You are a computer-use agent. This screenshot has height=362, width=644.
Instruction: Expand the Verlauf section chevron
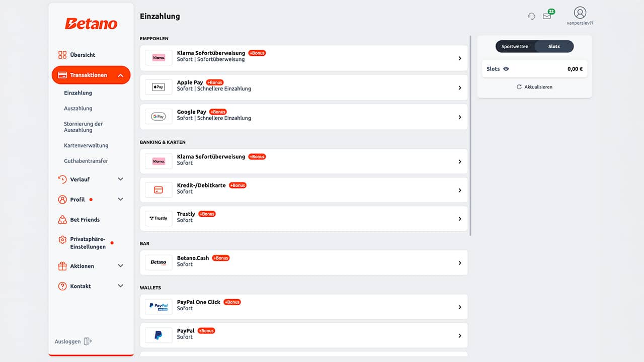click(x=120, y=179)
